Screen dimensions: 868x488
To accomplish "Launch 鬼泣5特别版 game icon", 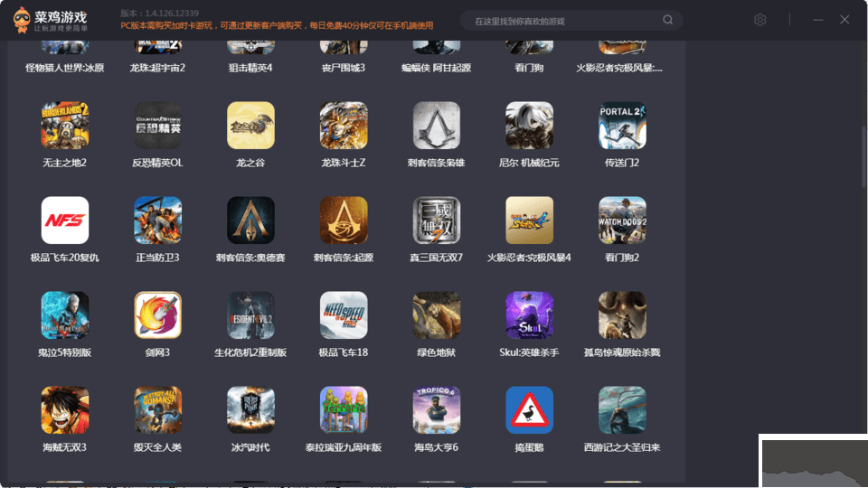I will (x=65, y=314).
